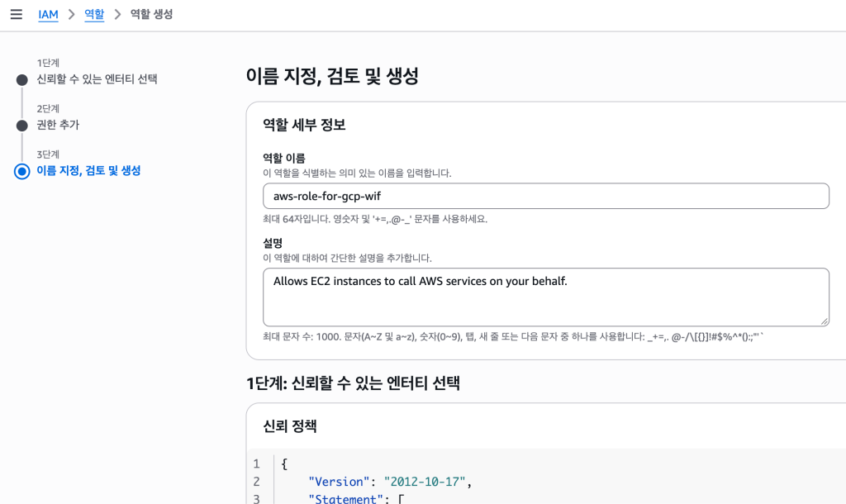Select the 역할 생성 breadcrumb text

click(152, 15)
